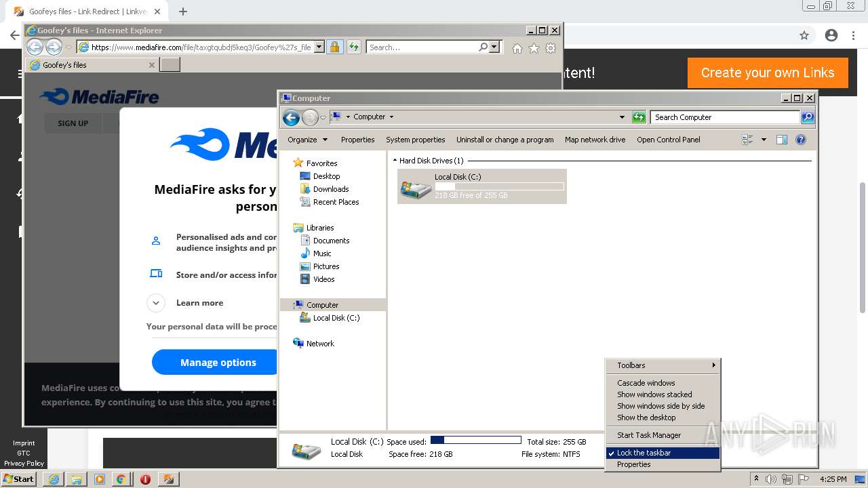
Task: Click Create your own Links button
Action: (x=768, y=73)
